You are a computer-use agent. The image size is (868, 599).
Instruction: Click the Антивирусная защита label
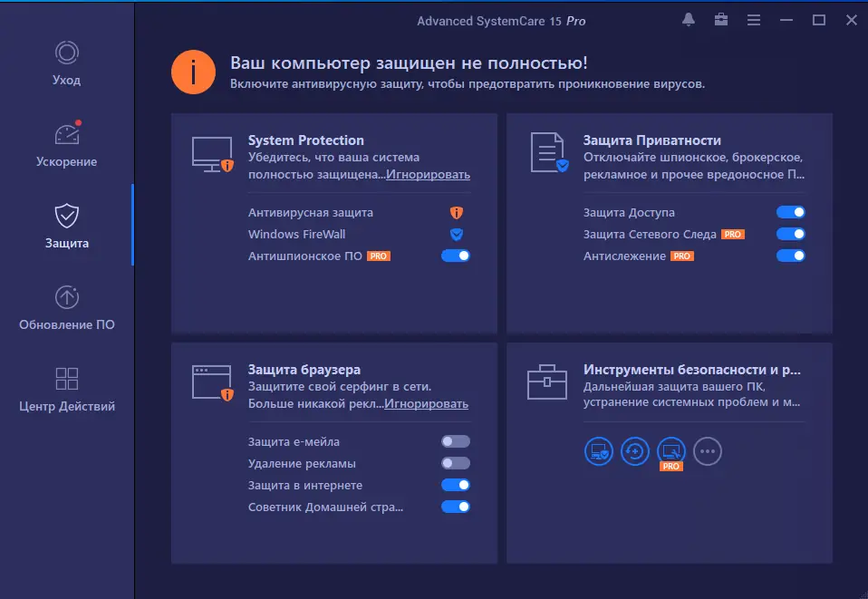311,213
